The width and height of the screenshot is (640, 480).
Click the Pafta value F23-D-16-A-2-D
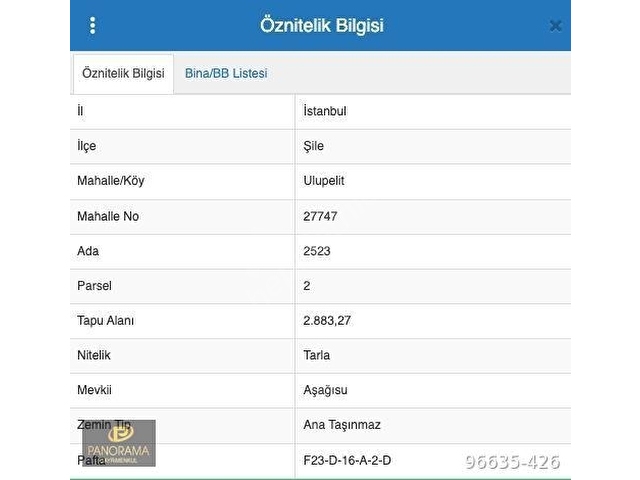point(347,460)
